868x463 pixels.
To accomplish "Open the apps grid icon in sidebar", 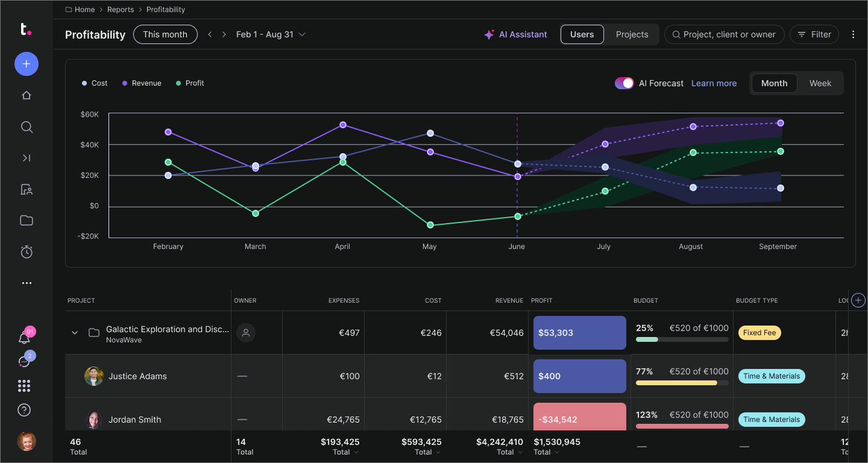I will coord(24,386).
